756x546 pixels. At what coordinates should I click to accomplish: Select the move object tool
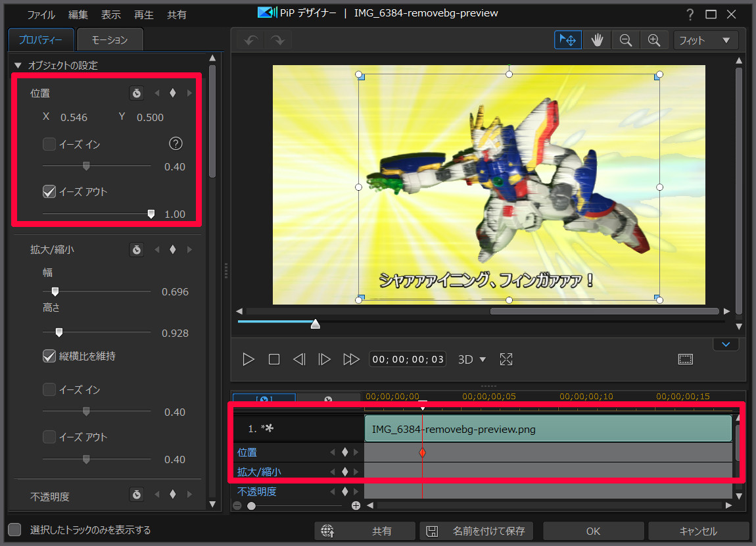pos(568,40)
